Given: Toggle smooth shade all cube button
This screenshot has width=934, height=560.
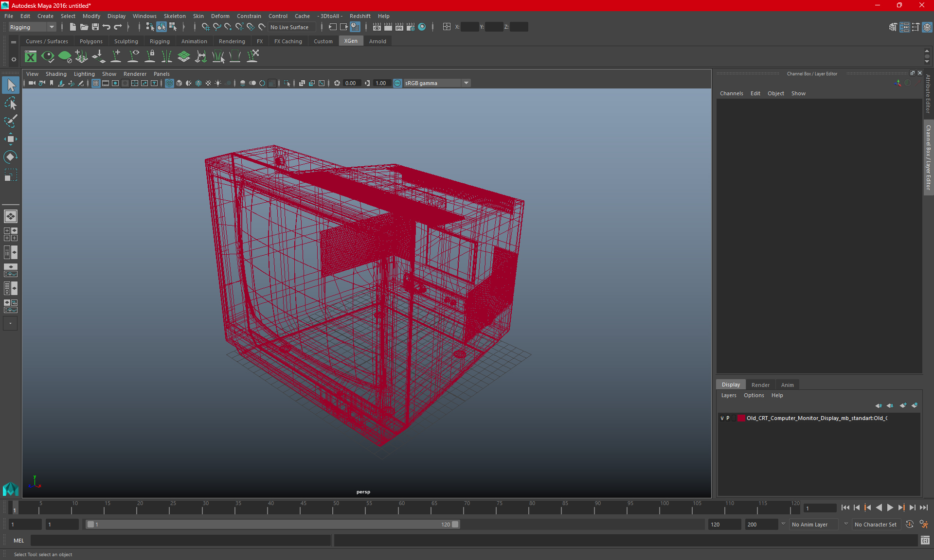Looking at the screenshot, I should tap(179, 83).
